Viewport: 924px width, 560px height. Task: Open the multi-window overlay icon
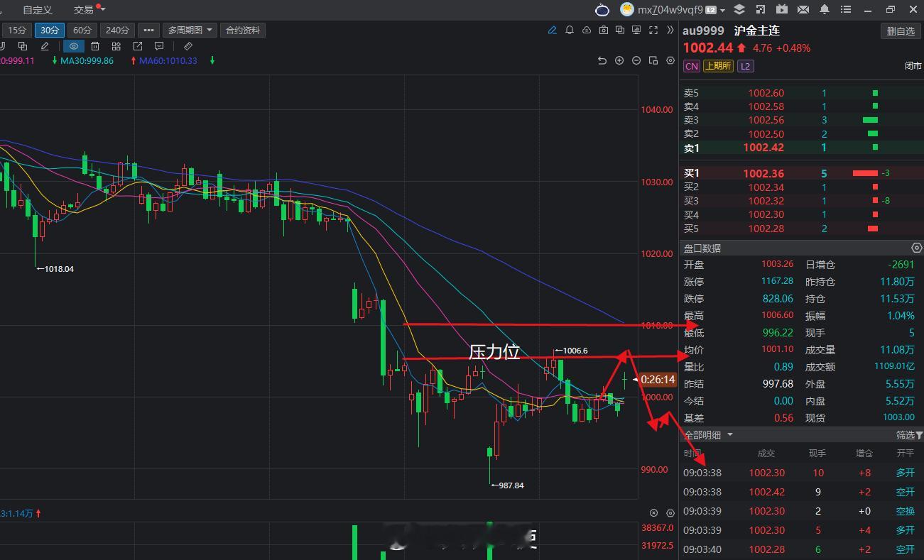click(620, 31)
